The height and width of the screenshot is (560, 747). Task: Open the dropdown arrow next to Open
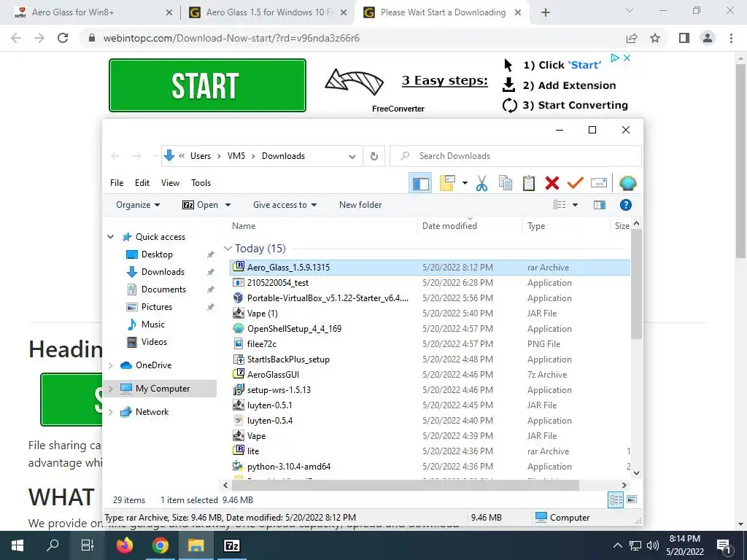(x=228, y=205)
